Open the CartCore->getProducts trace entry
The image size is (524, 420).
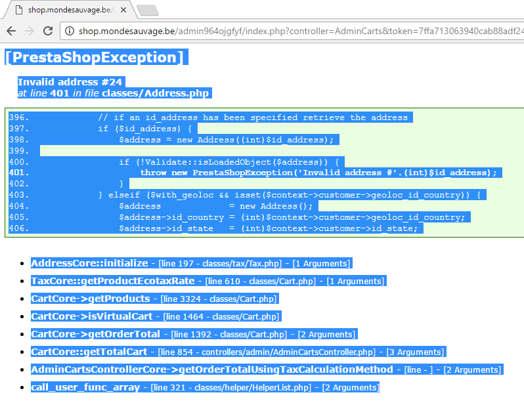click(91, 299)
